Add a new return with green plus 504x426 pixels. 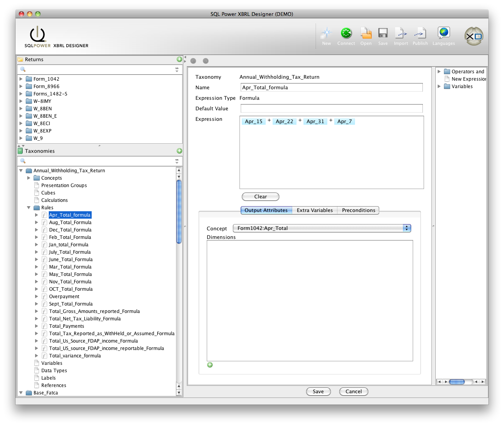click(x=179, y=59)
